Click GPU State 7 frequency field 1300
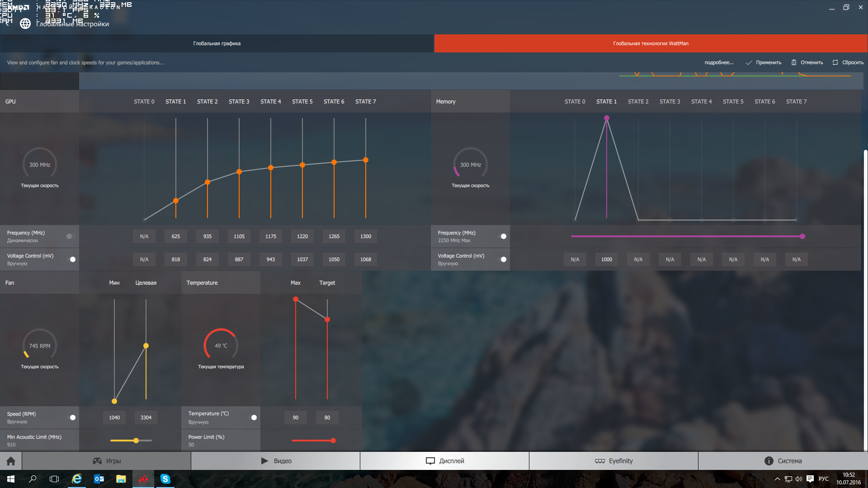Image resolution: width=868 pixels, height=488 pixels. click(366, 236)
